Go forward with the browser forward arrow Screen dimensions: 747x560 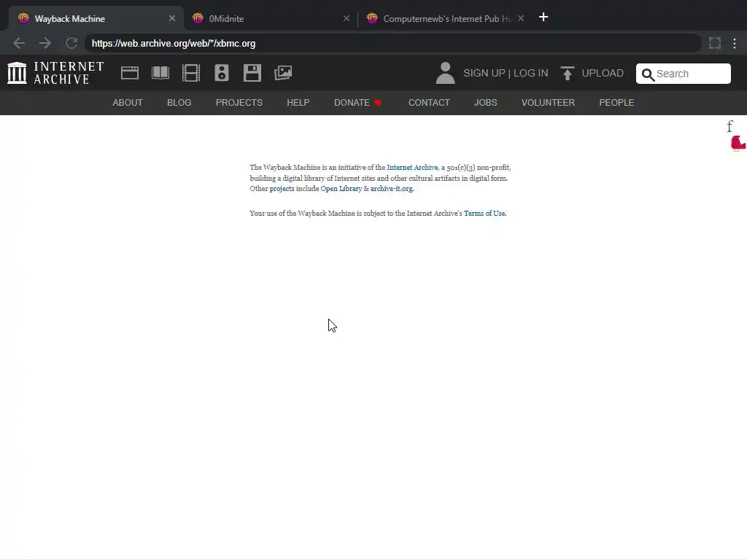(x=45, y=43)
